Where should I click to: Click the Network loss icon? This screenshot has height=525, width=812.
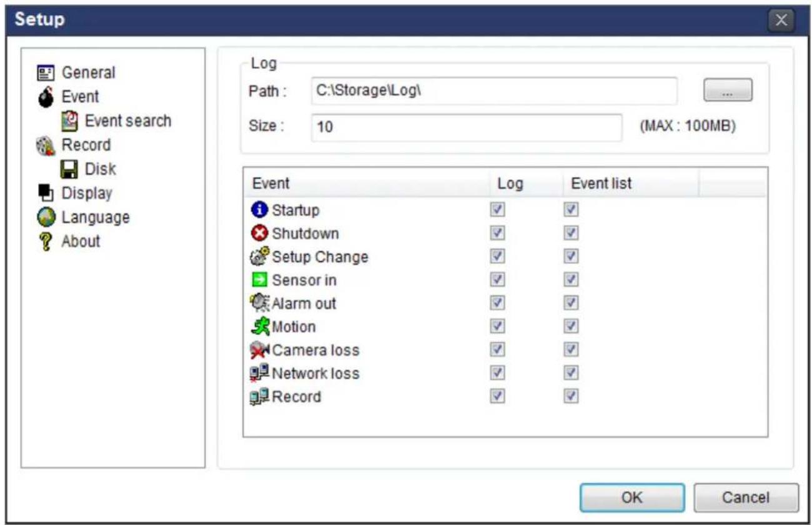click(x=260, y=373)
